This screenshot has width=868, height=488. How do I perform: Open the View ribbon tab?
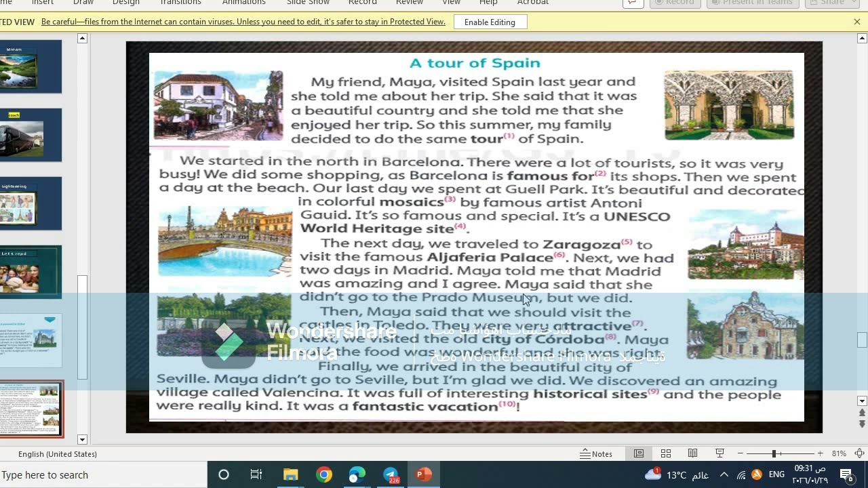click(451, 2)
